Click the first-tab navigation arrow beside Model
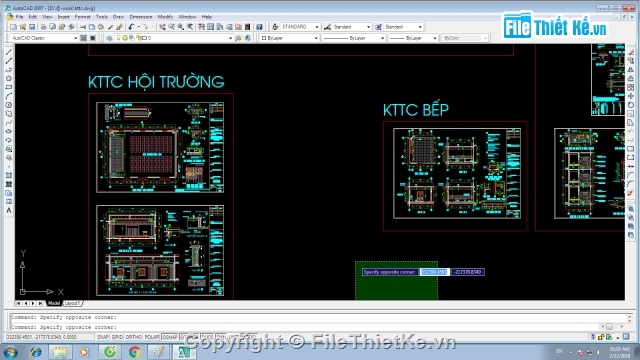The height and width of the screenshot is (360, 640). (x=18, y=303)
